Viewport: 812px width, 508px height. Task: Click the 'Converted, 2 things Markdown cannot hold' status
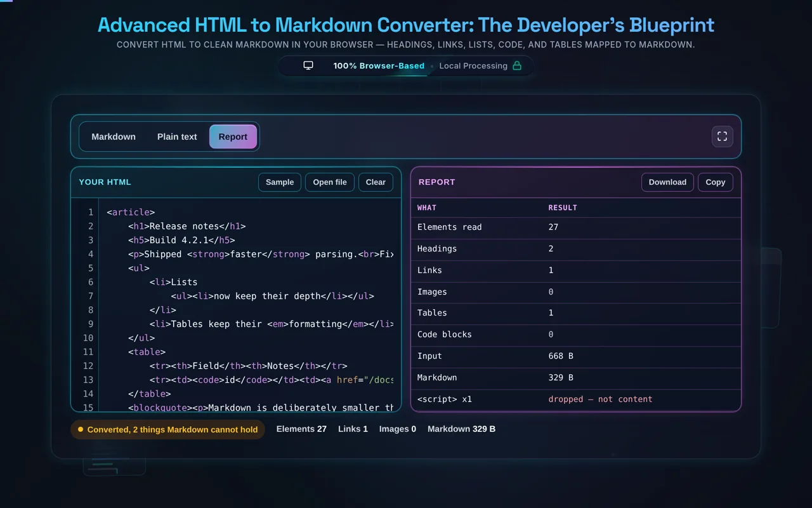coord(167,429)
